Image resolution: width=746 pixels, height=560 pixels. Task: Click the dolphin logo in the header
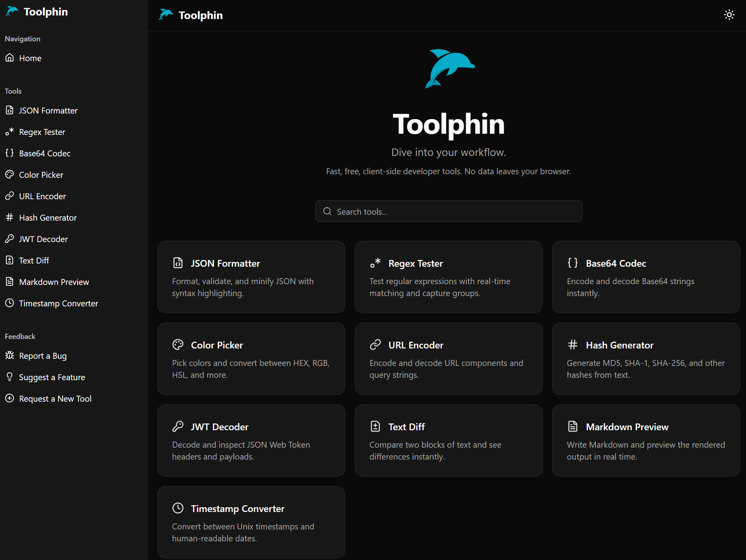(166, 15)
